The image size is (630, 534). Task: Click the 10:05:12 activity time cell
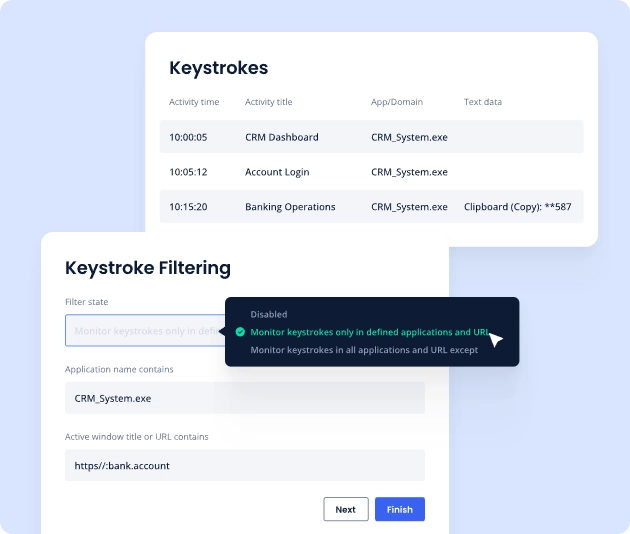coord(188,172)
